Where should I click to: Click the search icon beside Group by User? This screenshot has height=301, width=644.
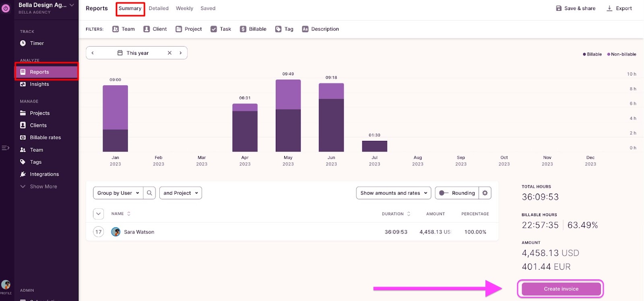coord(149,193)
